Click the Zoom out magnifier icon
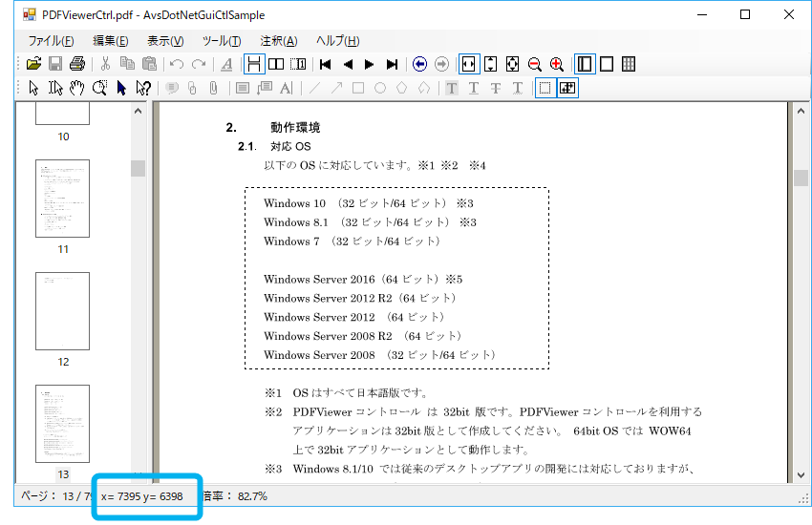This screenshot has height=525, width=812. (x=535, y=64)
